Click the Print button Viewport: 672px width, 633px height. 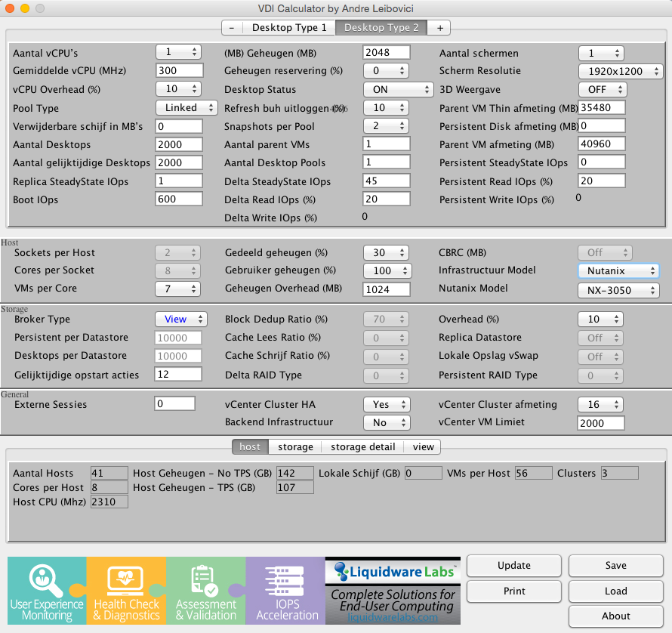514,591
